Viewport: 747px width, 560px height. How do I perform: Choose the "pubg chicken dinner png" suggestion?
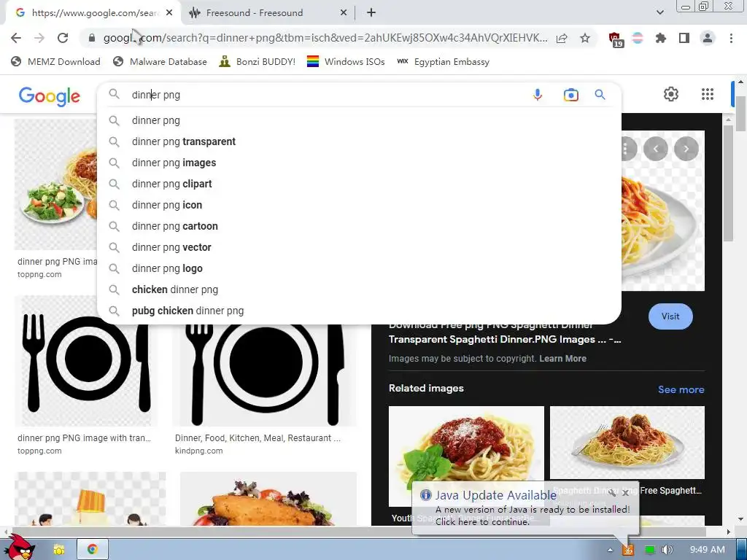pos(359,311)
